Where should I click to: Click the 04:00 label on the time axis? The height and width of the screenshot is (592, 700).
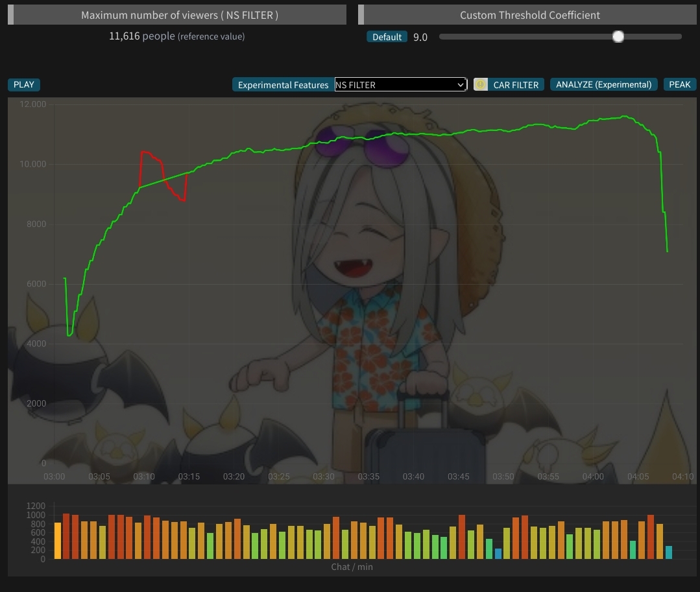593,477
